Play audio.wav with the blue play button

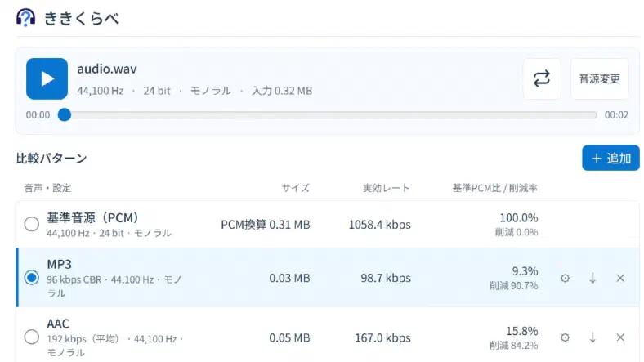pos(47,78)
